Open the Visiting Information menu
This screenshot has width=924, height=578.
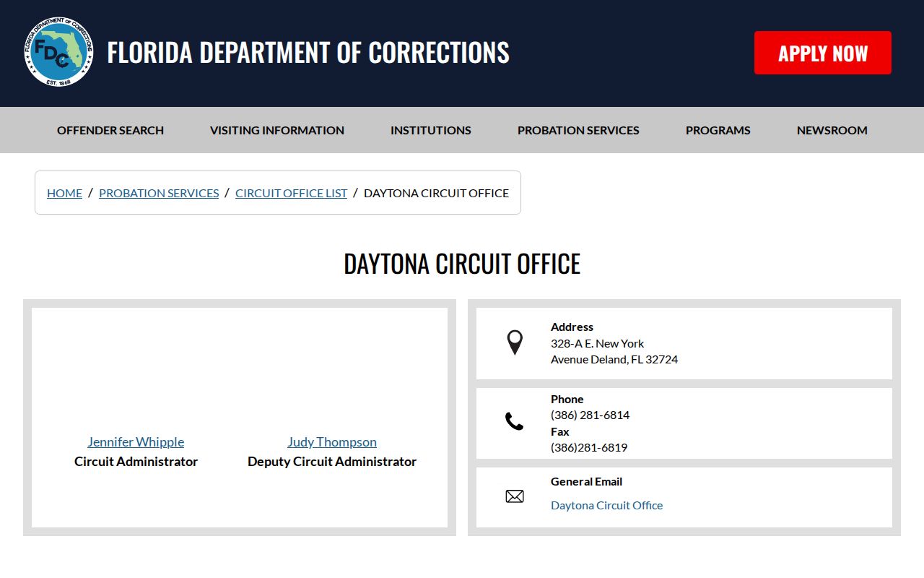coord(277,130)
